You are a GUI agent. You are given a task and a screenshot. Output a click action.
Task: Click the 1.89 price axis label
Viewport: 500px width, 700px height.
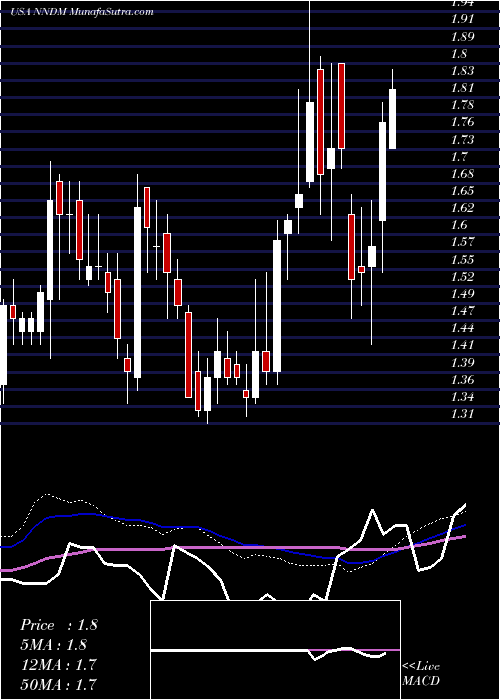461,37
